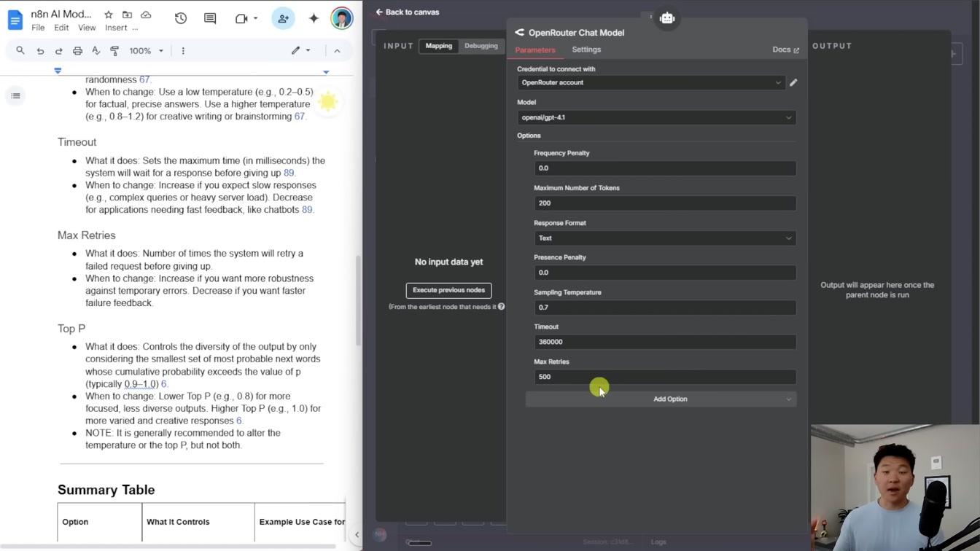
Task: Check cloud save status icon
Action: (146, 15)
